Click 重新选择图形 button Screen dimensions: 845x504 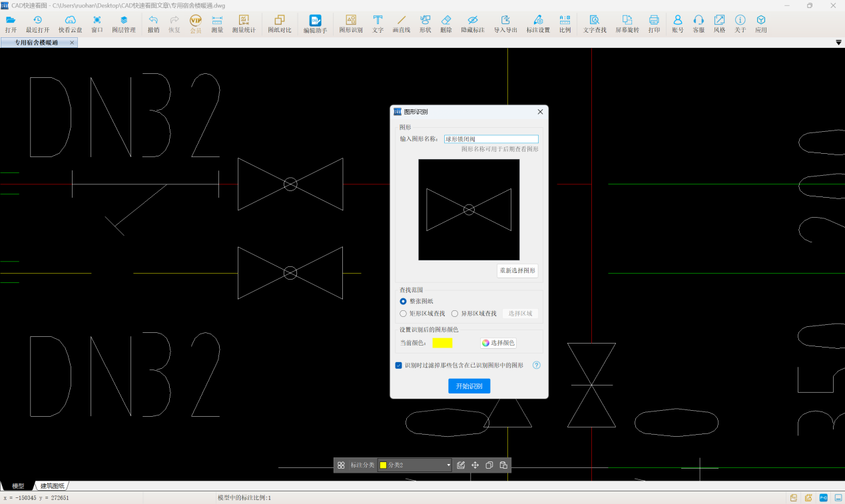tap(517, 271)
